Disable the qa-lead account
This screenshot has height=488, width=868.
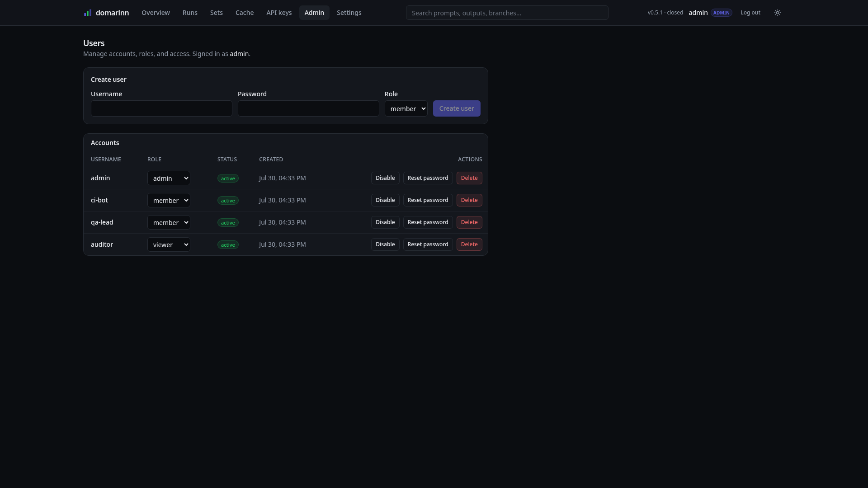[x=385, y=222]
